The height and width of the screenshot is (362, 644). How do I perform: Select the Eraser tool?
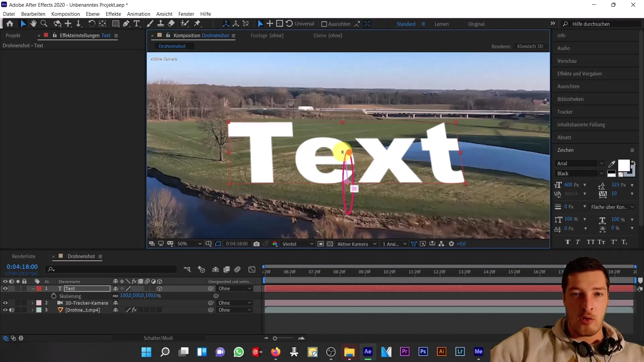coord(171,23)
